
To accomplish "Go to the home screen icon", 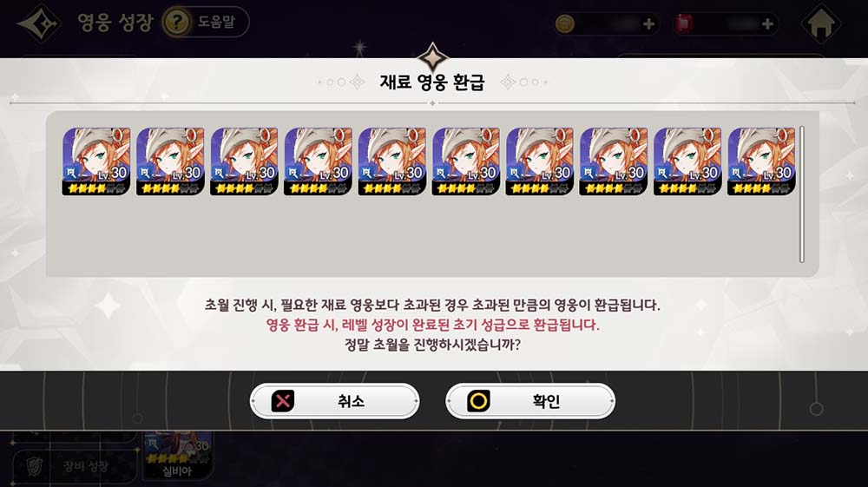I will coord(821,23).
